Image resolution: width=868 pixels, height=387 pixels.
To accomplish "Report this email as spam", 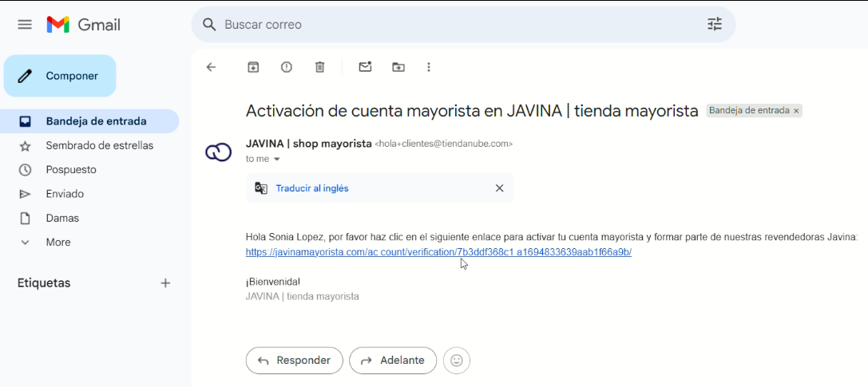I will coord(286,67).
